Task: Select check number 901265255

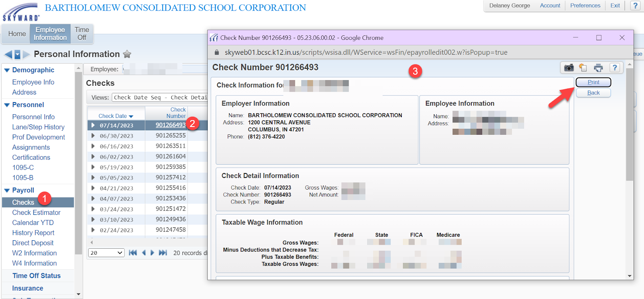Action: [x=171, y=136]
